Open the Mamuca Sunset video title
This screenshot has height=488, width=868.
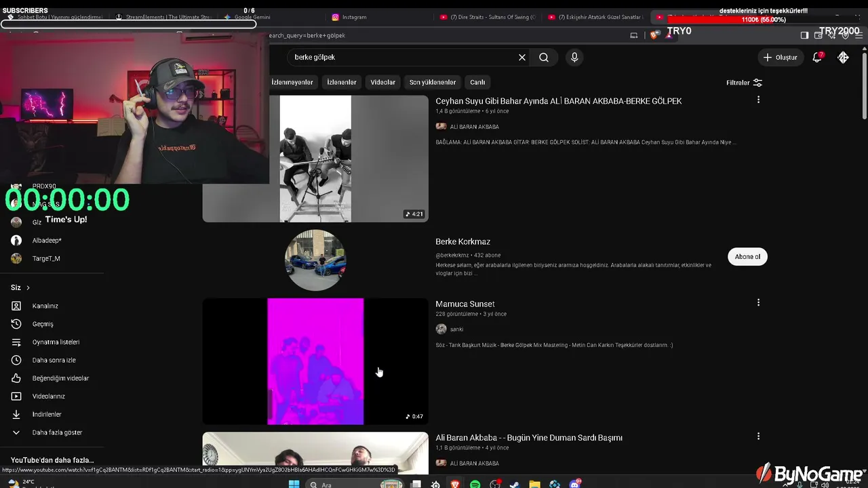click(x=465, y=304)
